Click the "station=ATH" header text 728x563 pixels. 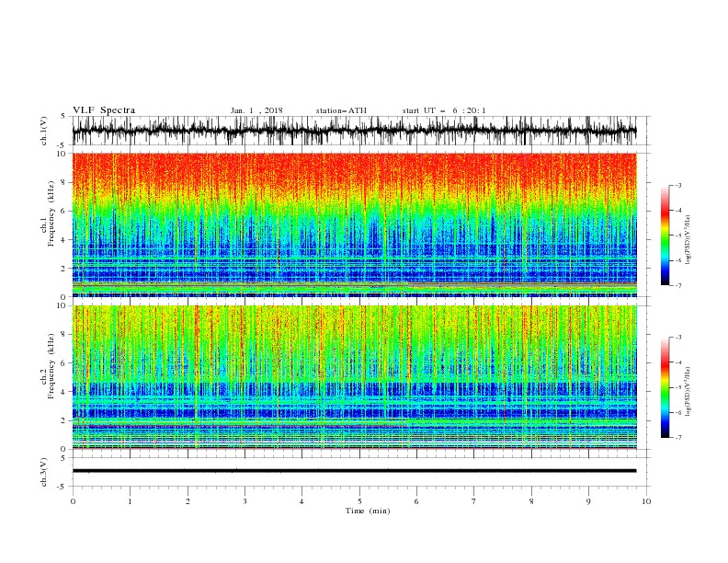(x=341, y=110)
